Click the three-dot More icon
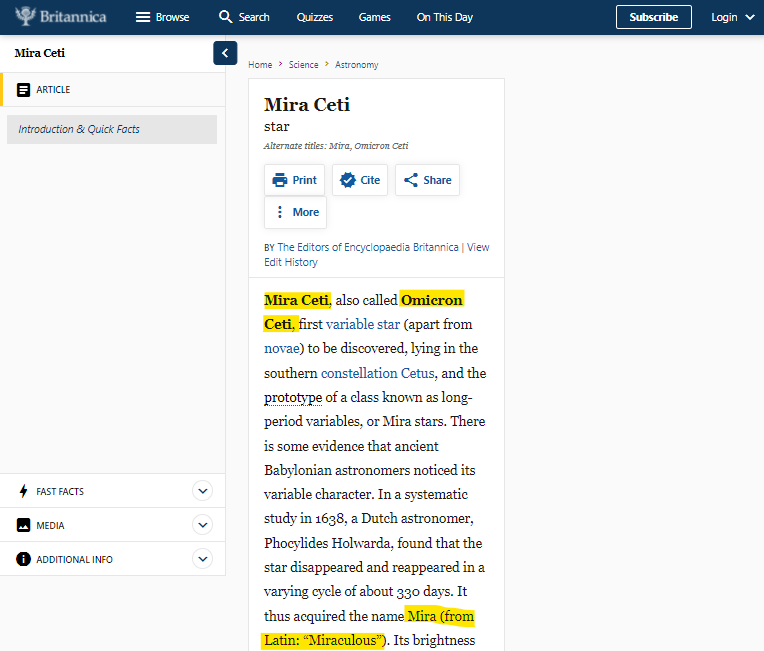764x651 pixels. click(x=280, y=212)
